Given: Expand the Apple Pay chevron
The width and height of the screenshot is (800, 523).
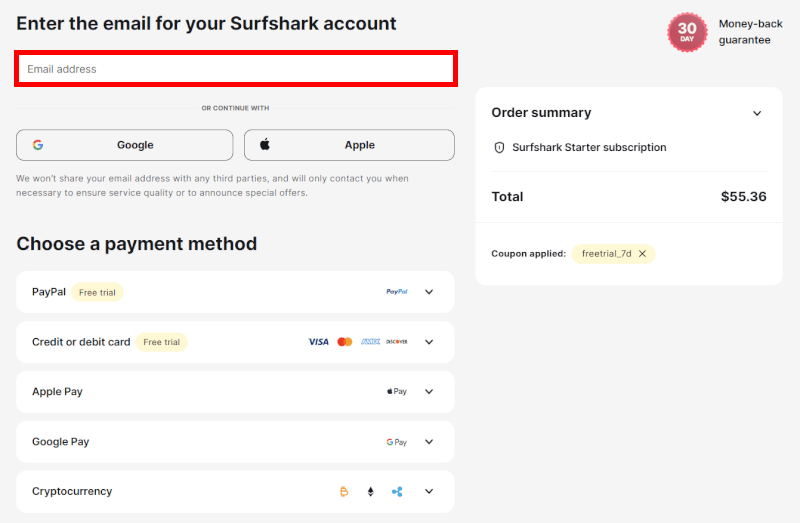Looking at the screenshot, I should pos(429,391).
